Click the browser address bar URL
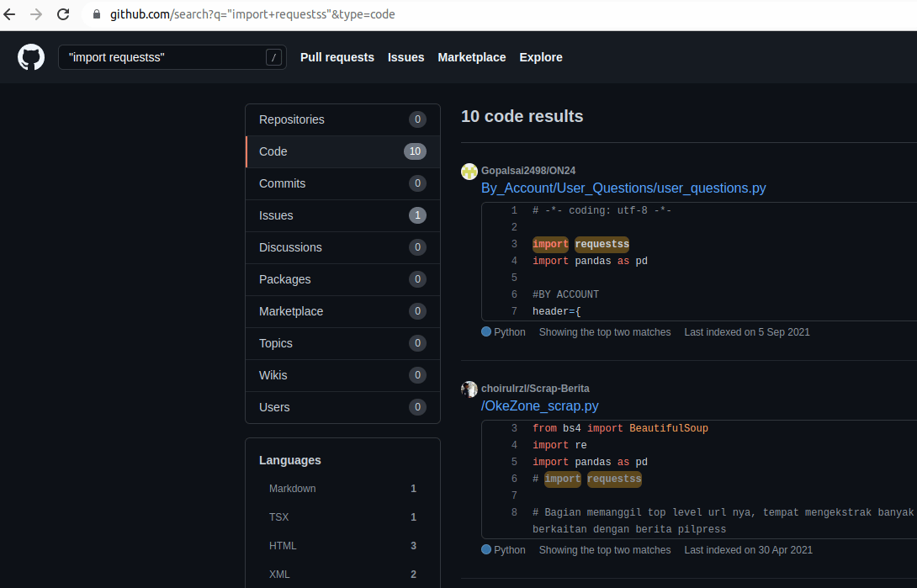This screenshot has height=588, width=917. [x=252, y=14]
